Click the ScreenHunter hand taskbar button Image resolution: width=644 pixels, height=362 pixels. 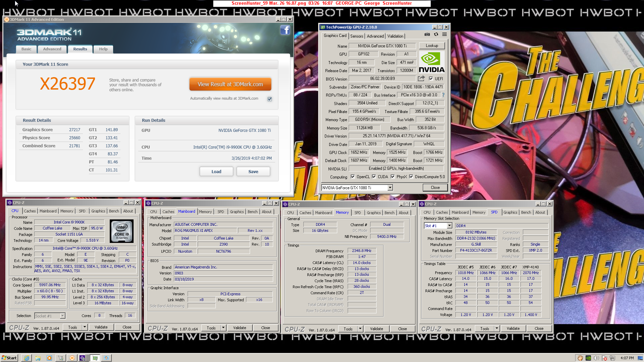106,358
